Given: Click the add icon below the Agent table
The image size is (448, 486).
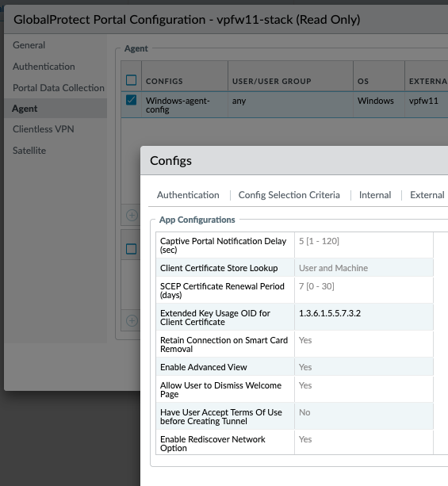Looking at the screenshot, I should 132,215.
